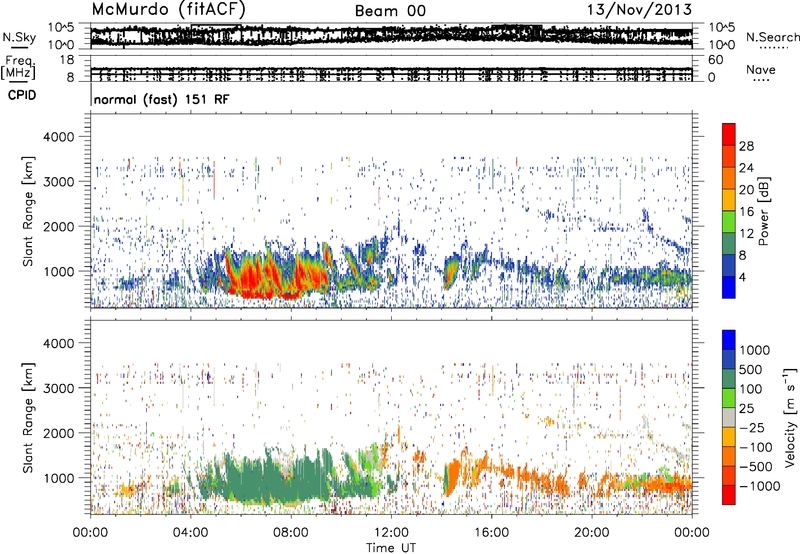This screenshot has height=554, width=800.
Task: Click the "N.Search" legend label
Action: (773, 37)
